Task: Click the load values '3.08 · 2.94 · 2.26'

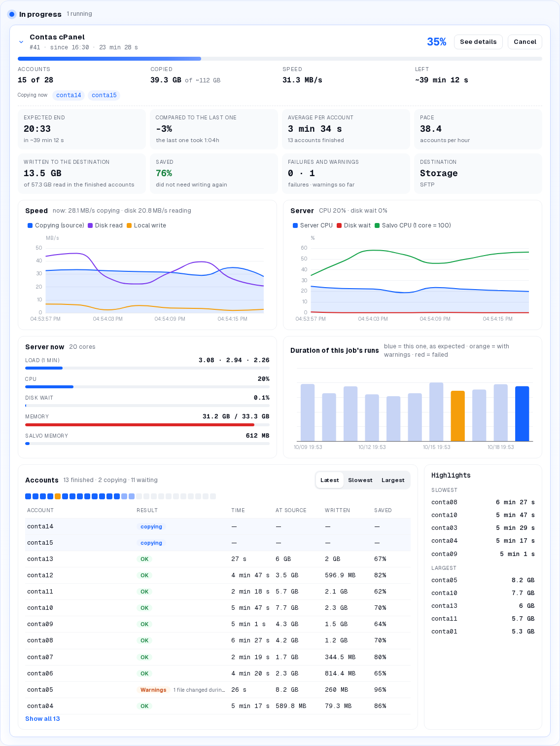Action: (234, 360)
